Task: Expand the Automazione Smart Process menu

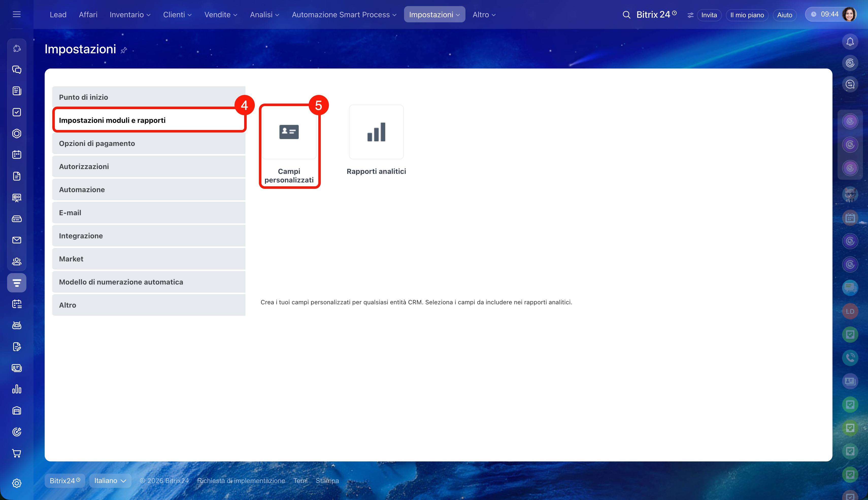Action: click(x=344, y=15)
